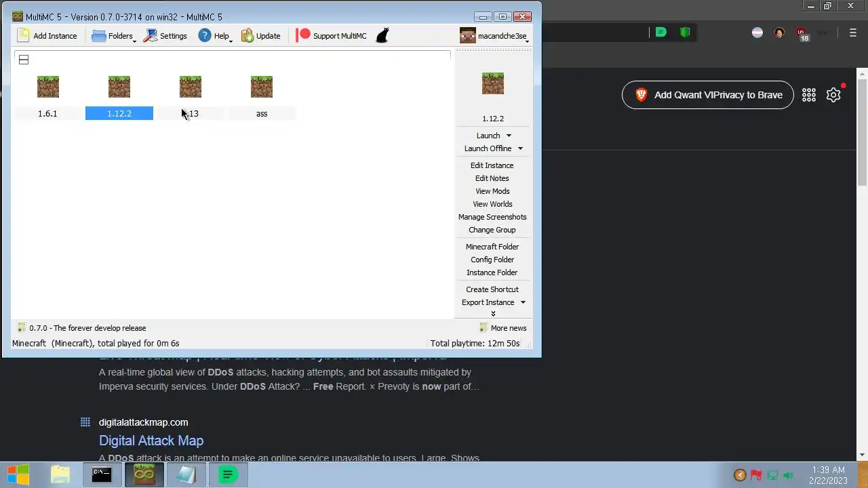Image resolution: width=868 pixels, height=488 pixels.
Task: Open the Folders dropdown in toolbar
Action: [x=114, y=36]
